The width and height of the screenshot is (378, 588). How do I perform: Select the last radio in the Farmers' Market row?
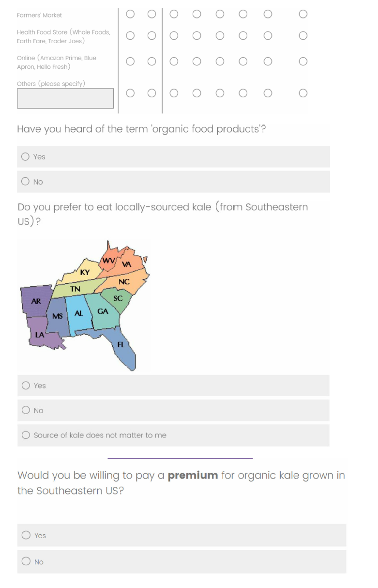(x=303, y=14)
